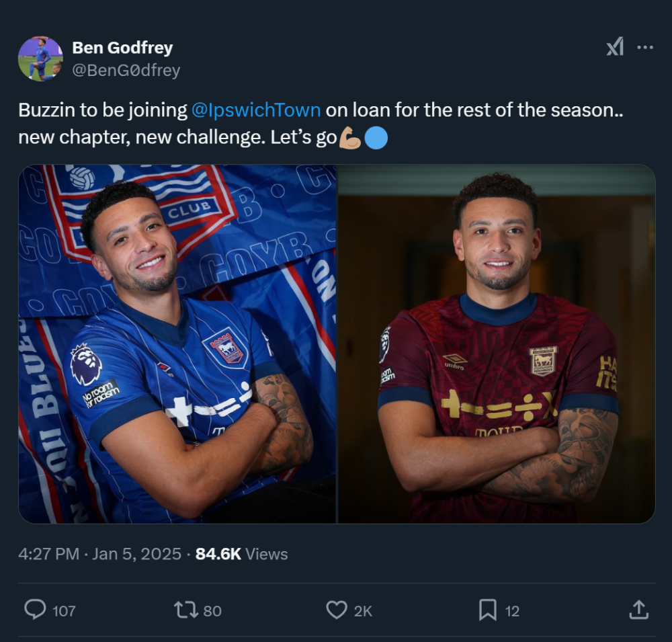The width and height of the screenshot is (672, 642).
Task: Click the 12 bookmarks count
Action: click(512, 610)
